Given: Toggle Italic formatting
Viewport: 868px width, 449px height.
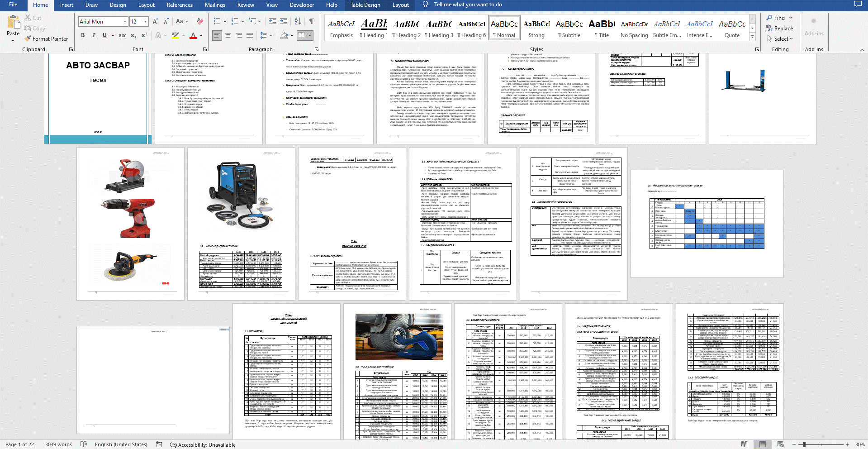Looking at the screenshot, I should [x=94, y=35].
